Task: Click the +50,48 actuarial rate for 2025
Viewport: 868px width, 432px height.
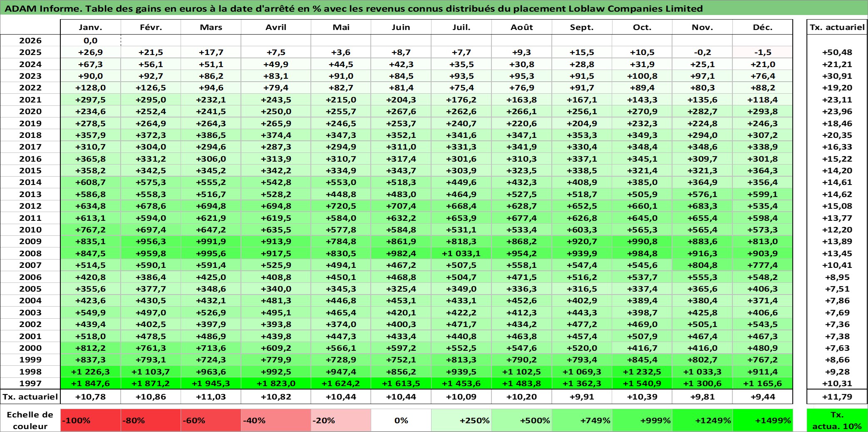Action: coord(837,52)
